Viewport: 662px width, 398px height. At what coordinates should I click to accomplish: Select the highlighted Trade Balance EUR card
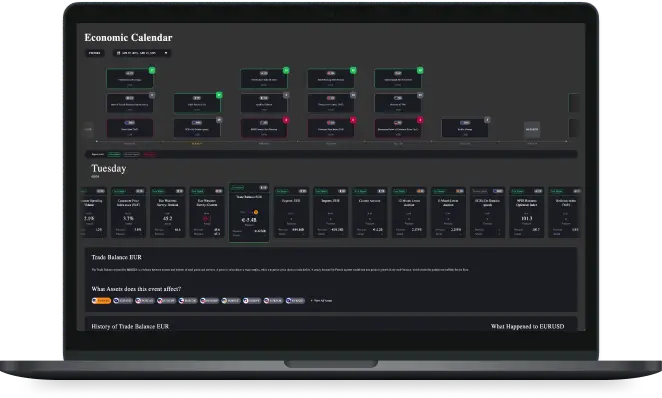coord(249,212)
